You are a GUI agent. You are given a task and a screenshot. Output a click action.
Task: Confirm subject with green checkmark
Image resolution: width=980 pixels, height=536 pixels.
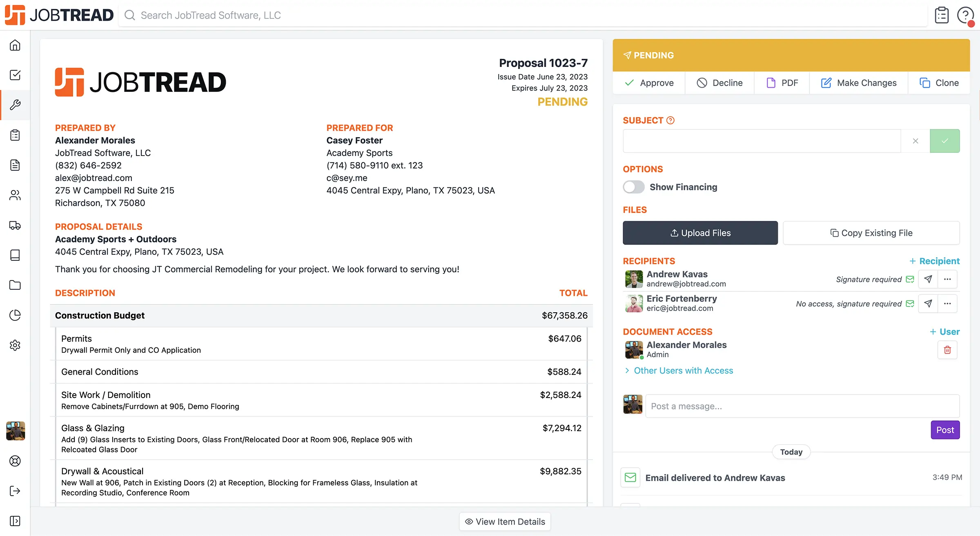point(944,141)
